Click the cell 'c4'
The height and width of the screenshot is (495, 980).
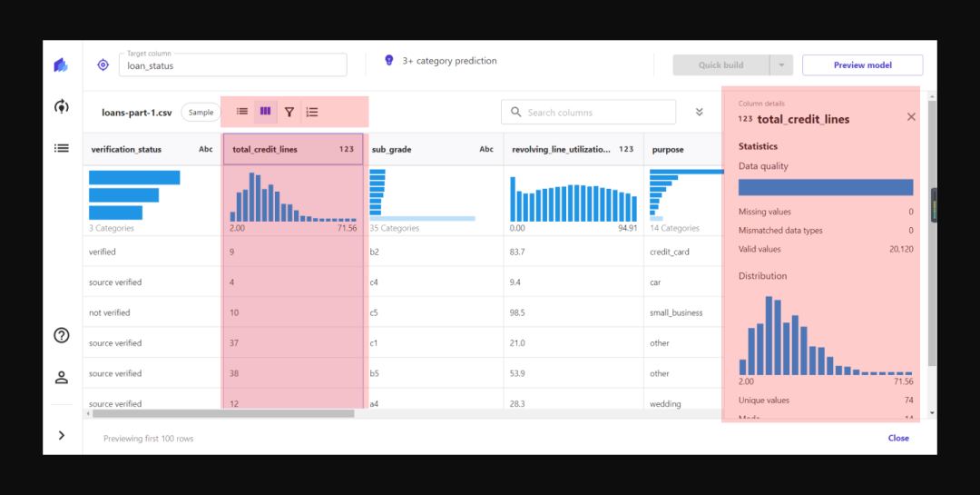pyautogui.click(x=374, y=282)
